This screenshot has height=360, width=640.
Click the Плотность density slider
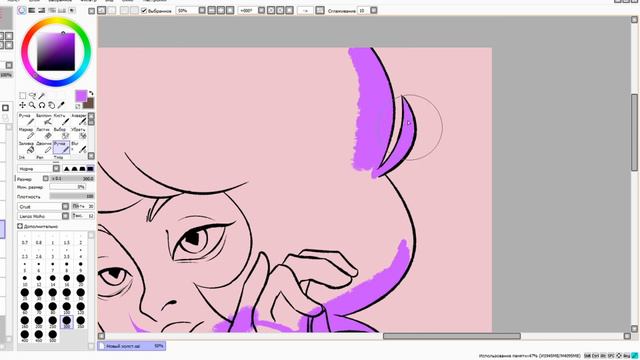click(x=72, y=196)
